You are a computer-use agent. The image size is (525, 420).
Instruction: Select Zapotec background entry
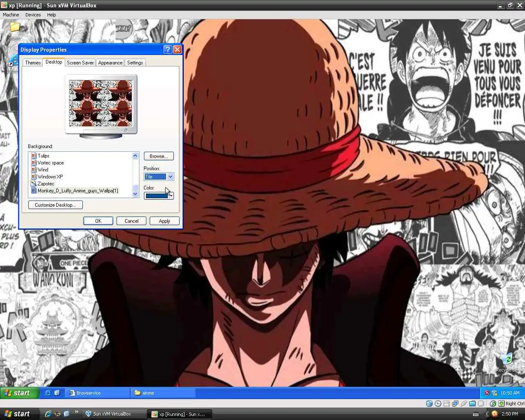tap(81, 184)
